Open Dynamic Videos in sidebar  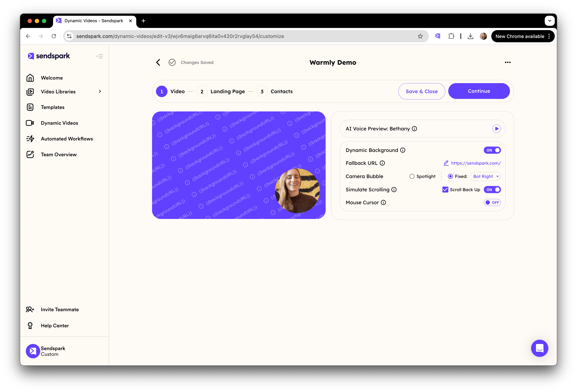click(59, 123)
